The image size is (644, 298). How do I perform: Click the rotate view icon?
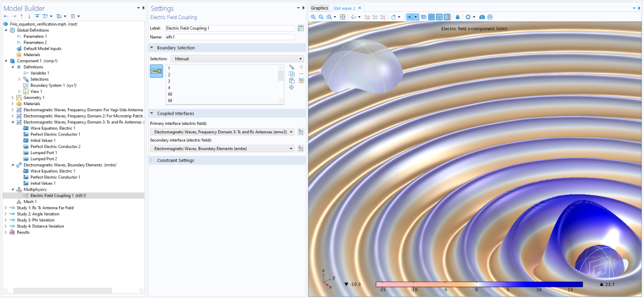(x=394, y=17)
